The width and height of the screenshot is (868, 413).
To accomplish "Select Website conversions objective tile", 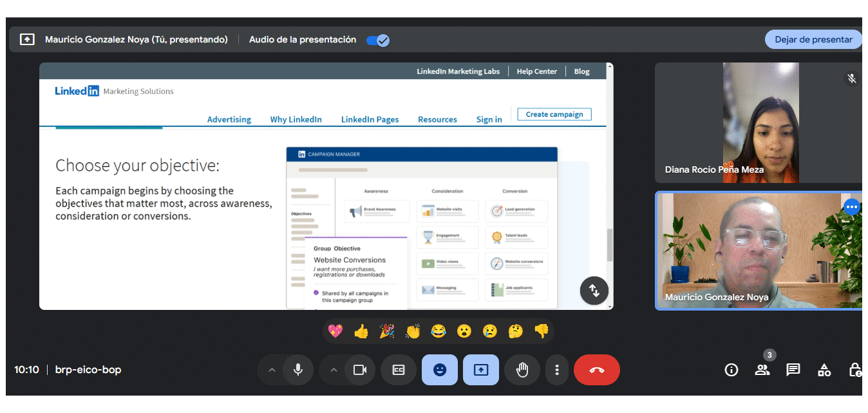I will coord(516,263).
